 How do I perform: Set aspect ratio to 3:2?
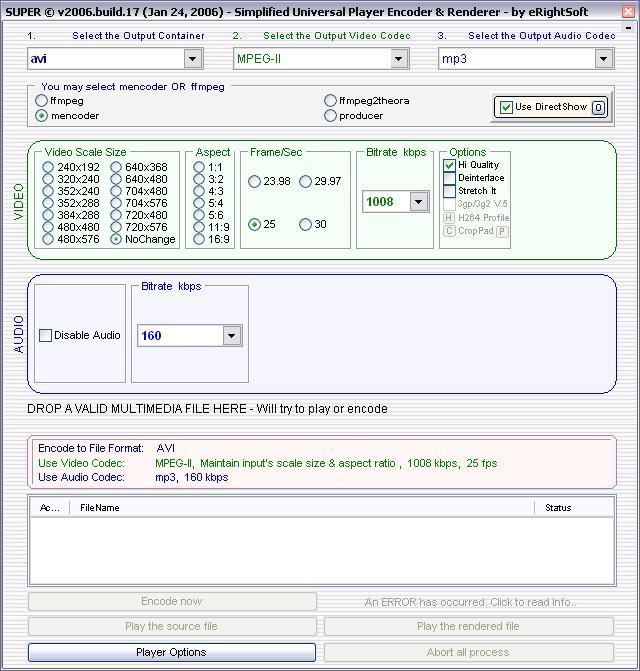[x=199, y=179]
